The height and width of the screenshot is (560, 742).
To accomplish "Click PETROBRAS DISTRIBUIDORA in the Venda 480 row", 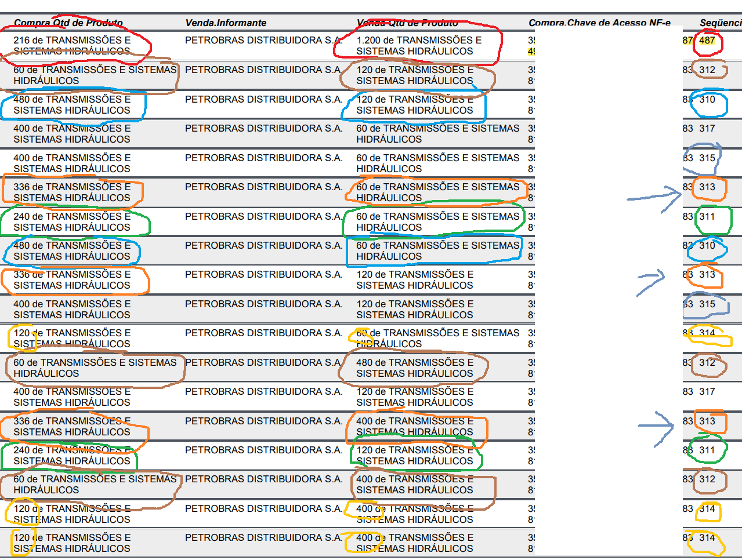I will pyautogui.click(x=264, y=362).
